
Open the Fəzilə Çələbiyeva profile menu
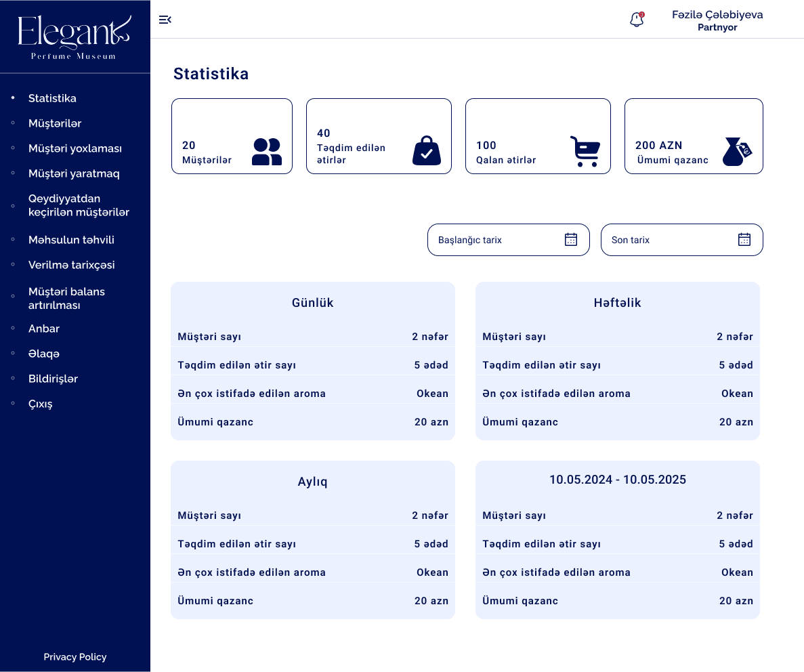point(717,20)
